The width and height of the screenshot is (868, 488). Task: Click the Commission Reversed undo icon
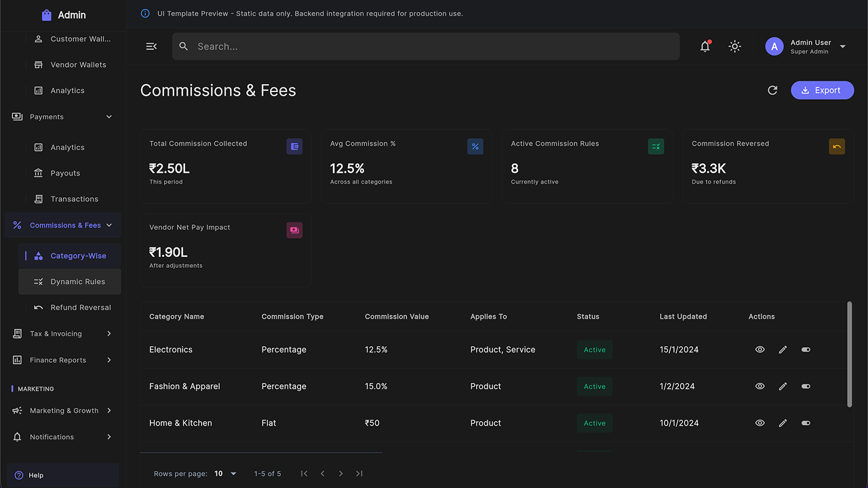tap(837, 146)
